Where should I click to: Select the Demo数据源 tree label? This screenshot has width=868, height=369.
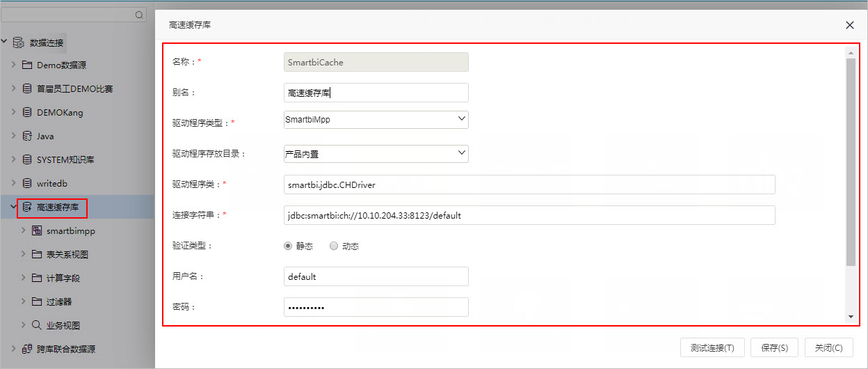click(61, 65)
